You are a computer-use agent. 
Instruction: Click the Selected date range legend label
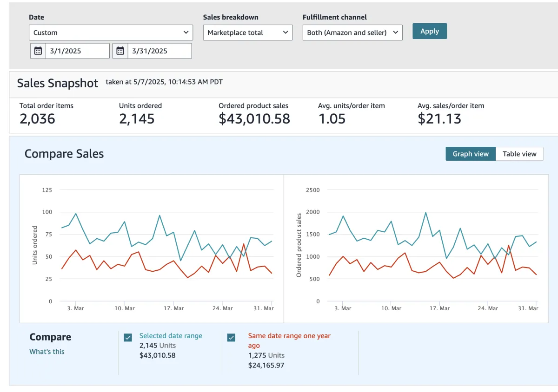click(171, 336)
